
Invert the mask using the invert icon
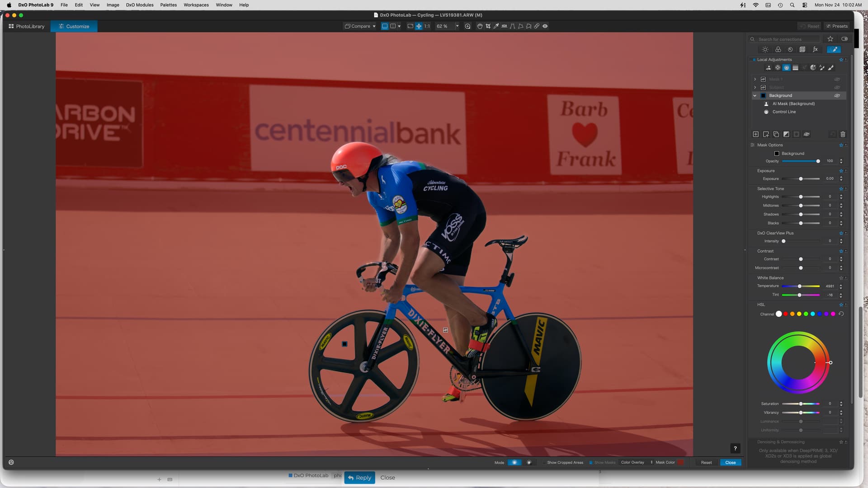786,134
